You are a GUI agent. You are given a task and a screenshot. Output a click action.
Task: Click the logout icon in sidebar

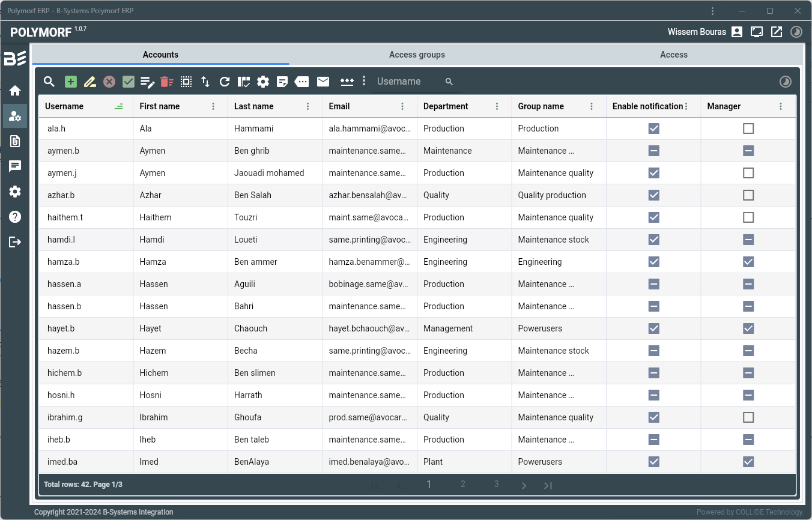[x=15, y=242]
